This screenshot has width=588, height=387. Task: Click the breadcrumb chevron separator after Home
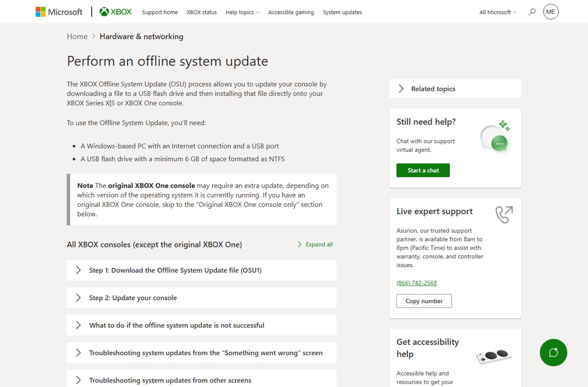pos(94,36)
